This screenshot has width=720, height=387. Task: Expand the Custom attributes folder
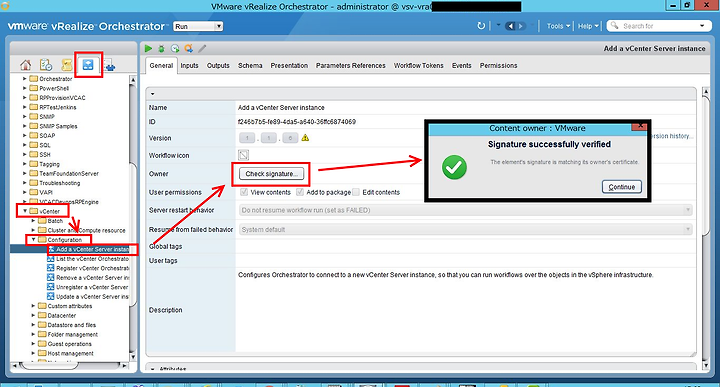[x=33, y=306]
